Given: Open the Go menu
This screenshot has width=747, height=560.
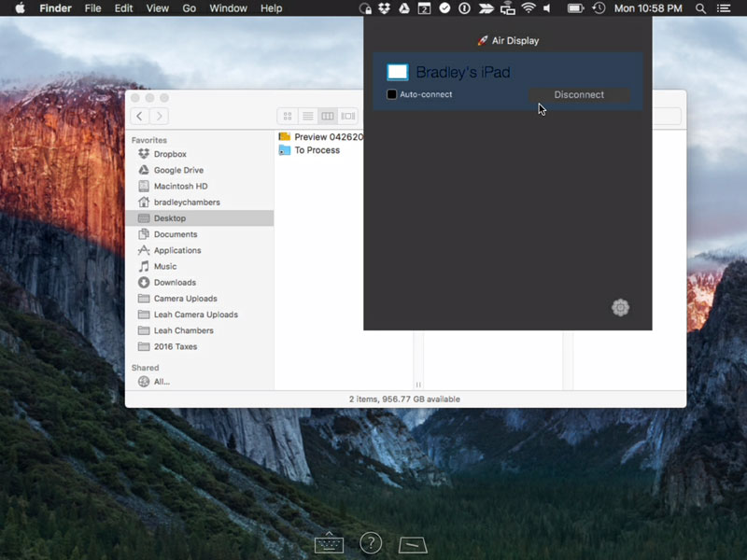Looking at the screenshot, I should pyautogui.click(x=190, y=8).
